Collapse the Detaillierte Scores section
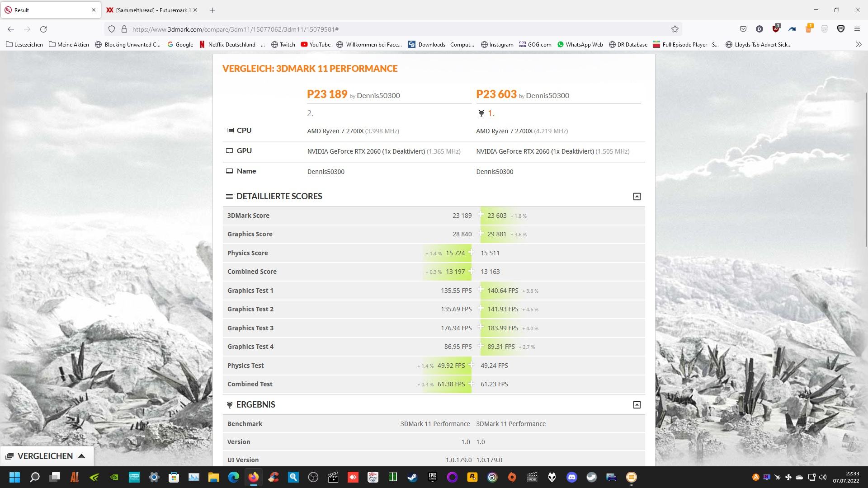Screen dimensions: 868x488 tap(637, 197)
